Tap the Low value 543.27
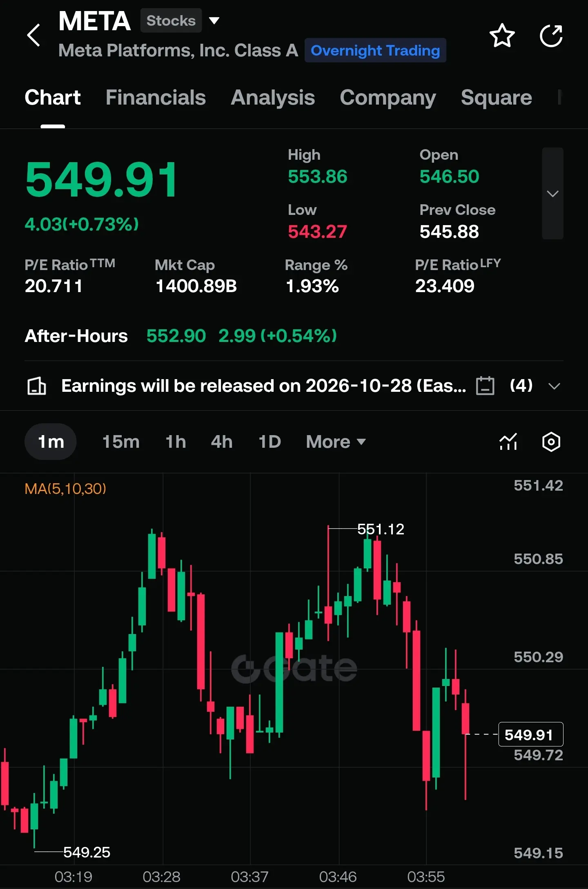The height and width of the screenshot is (889, 588). [x=317, y=232]
